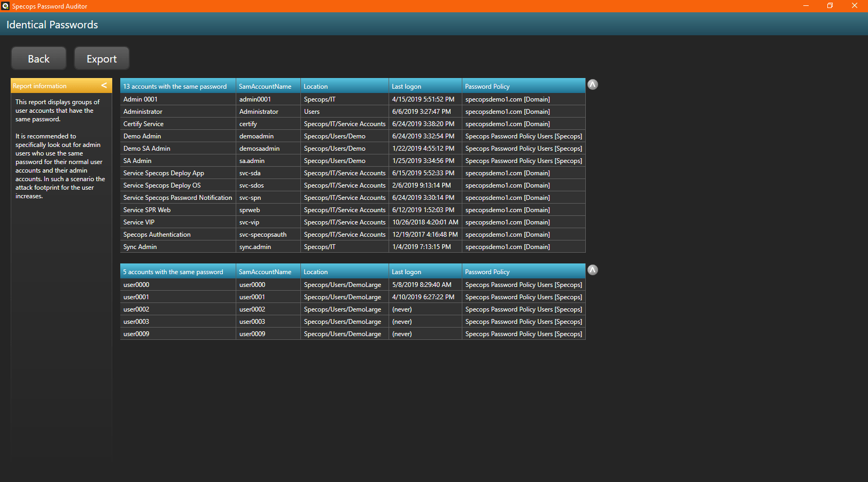Collapse the 5 accounts group
The height and width of the screenshot is (482, 868).
[592, 270]
